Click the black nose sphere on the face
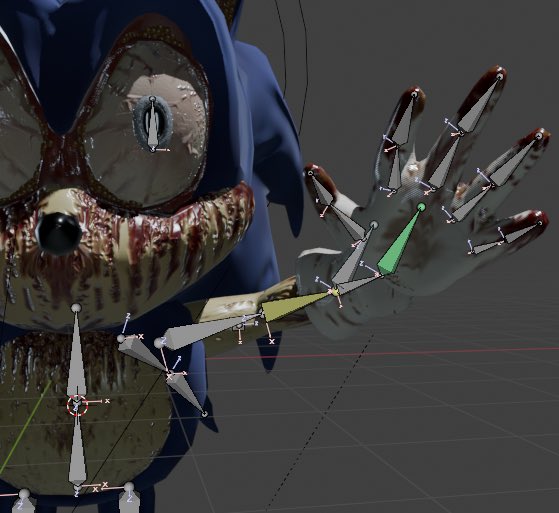The height and width of the screenshot is (513, 559). point(58,233)
